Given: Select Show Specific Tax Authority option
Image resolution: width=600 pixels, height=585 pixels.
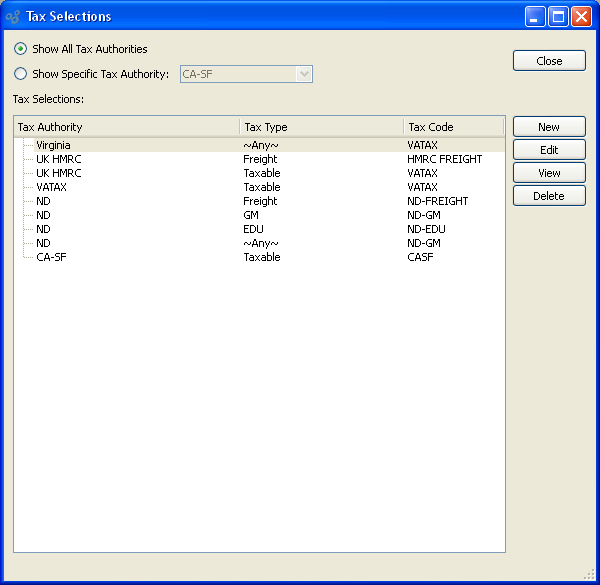Looking at the screenshot, I should [21, 74].
